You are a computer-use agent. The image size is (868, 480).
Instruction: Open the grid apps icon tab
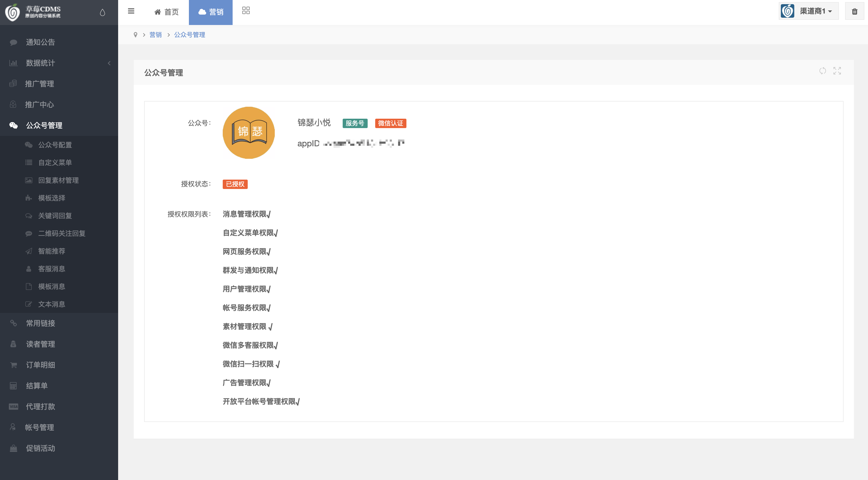click(x=246, y=10)
